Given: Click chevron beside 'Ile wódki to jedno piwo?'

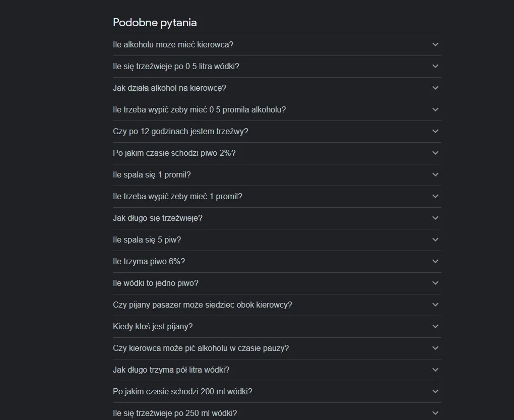Looking at the screenshot, I should point(435,283).
